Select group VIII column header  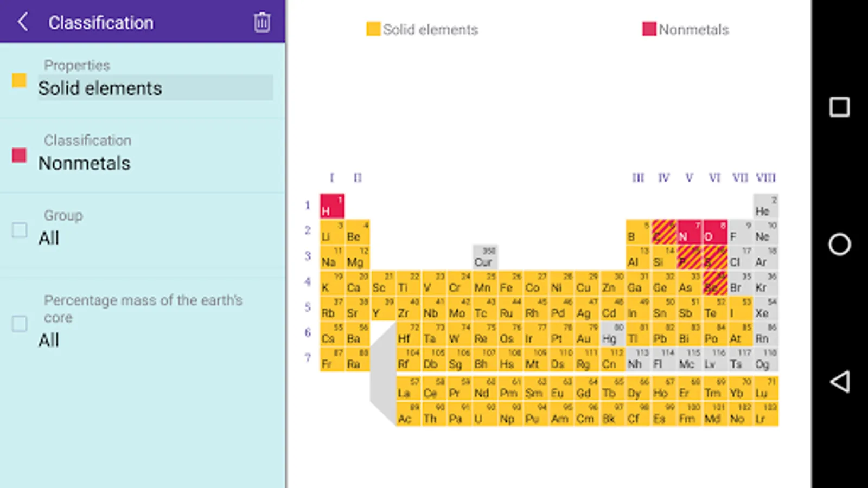point(765,178)
